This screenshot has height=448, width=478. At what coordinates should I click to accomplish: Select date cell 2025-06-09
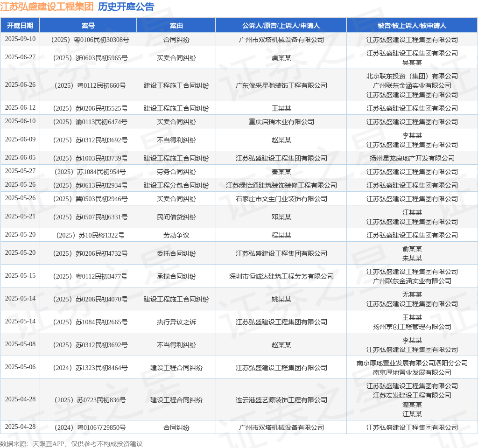20,139
